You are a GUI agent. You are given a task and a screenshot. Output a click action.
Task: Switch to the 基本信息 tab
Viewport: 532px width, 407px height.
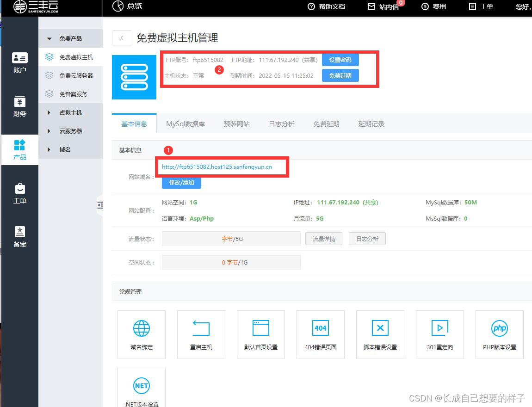coord(134,124)
